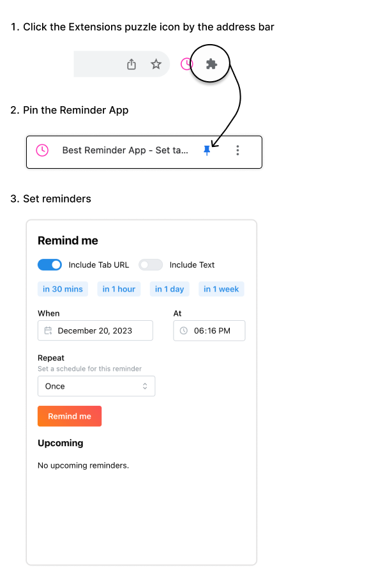The image size is (383, 588).
Task: Click the Include Tab URL toggle slider
Action: pyautogui.click(x=50, y=264)
